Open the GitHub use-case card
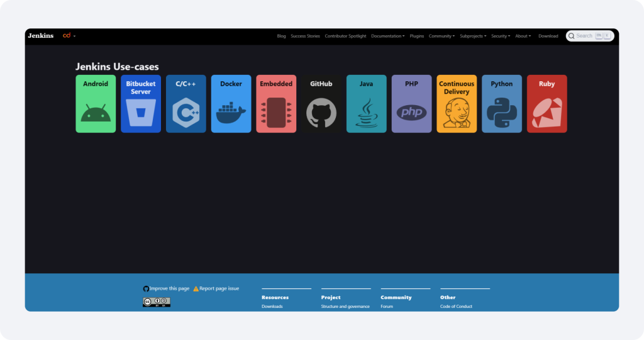This screenshot has height=340, width=644. 321,104
